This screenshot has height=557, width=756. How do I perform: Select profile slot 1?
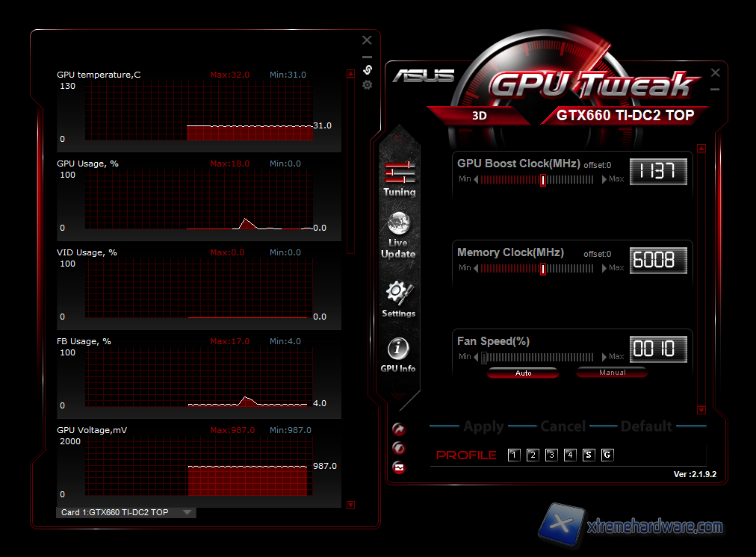tap(514, 455)
